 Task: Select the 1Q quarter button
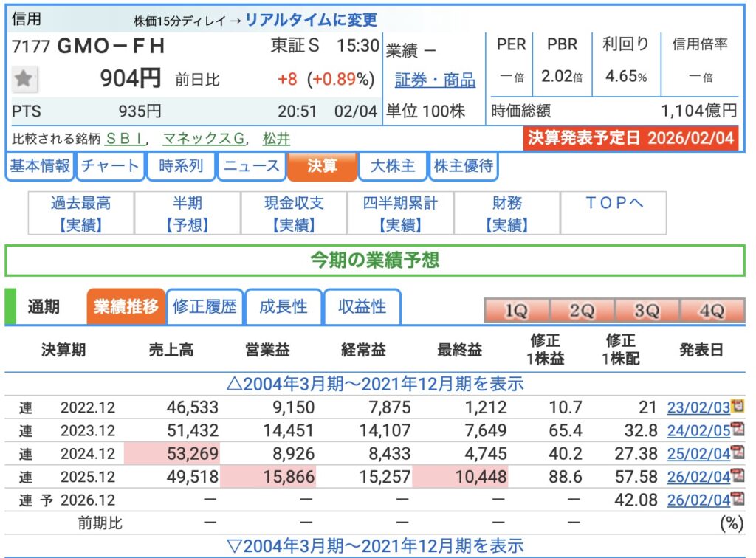coord(515,311)
